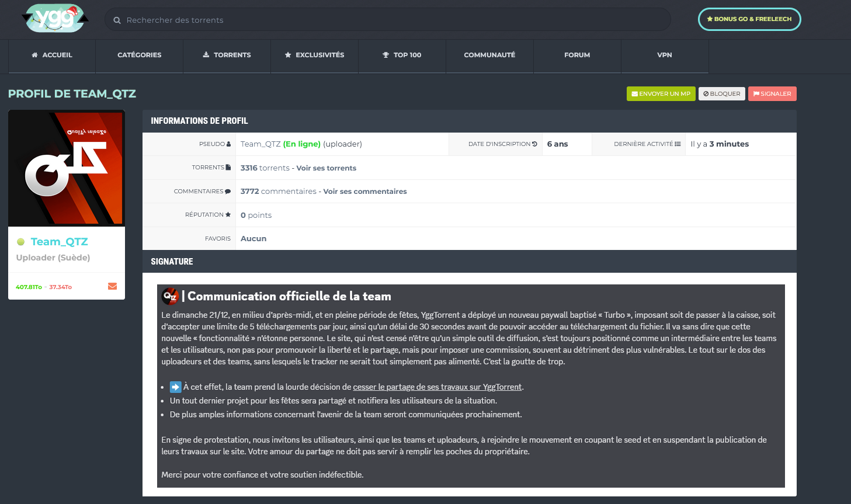The width and height of the screenshot is (851, 504).
Task: Open the Accueil menu item
Action: pyautogui.click(x=52, y=55)
